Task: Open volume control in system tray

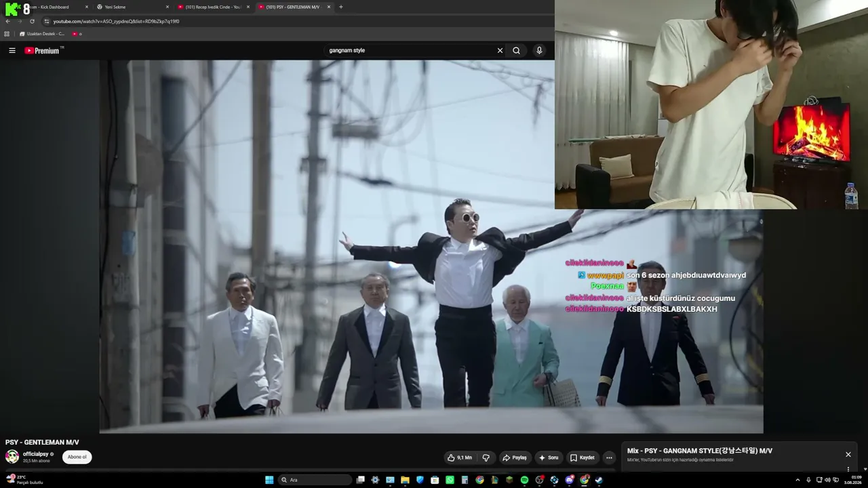Action: (x=828, y=480)
